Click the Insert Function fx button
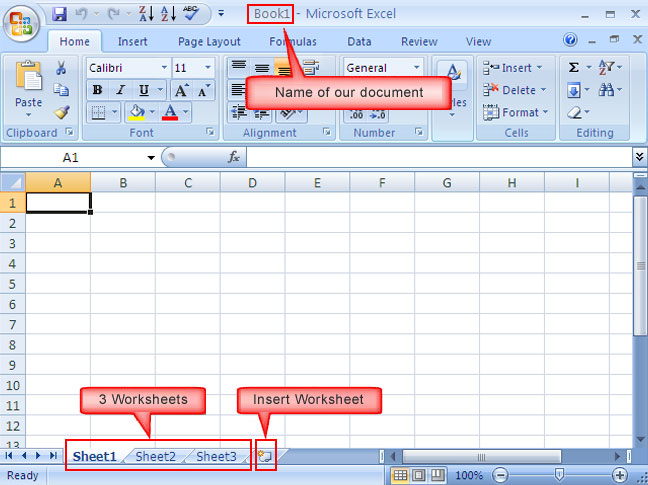The image size is (648, 485). pyautogui.click(x=234, y=157)
